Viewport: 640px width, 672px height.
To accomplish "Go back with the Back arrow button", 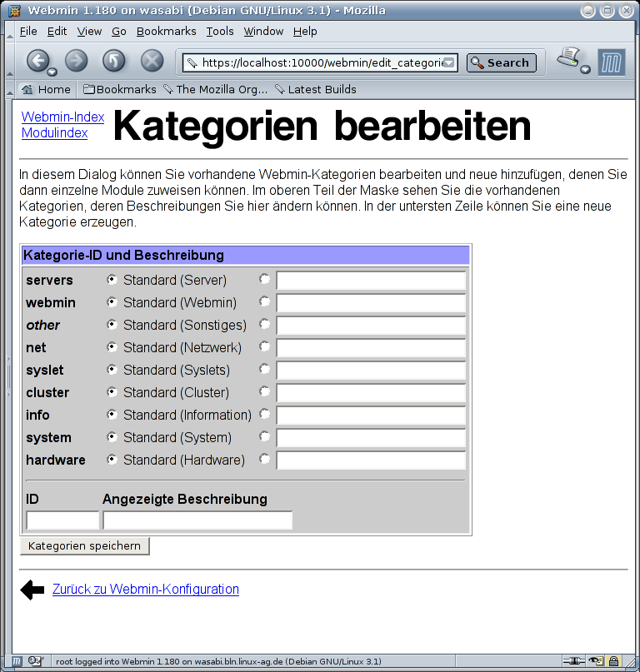I will tap(38, 61).
